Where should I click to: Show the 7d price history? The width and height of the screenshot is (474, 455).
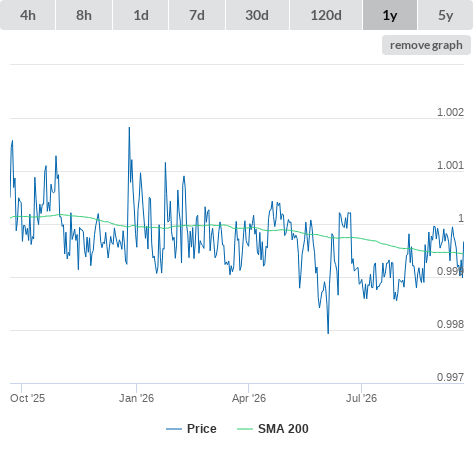[x=197, y=15]
